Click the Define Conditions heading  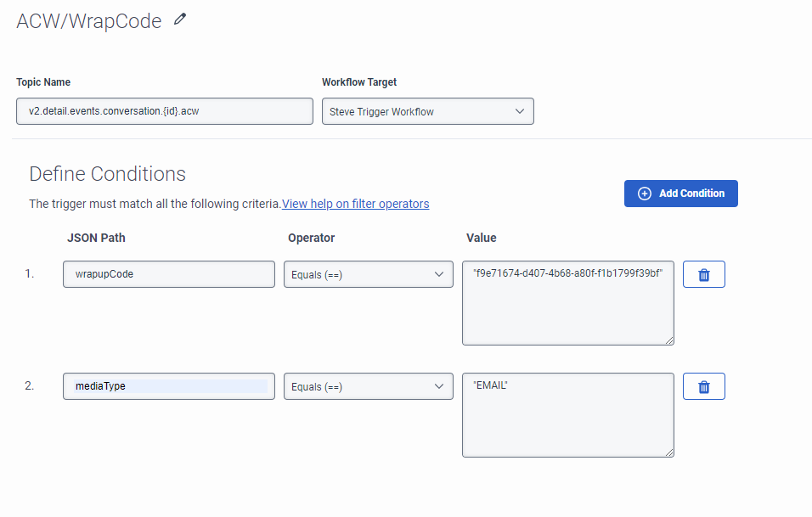pos(108,174)
